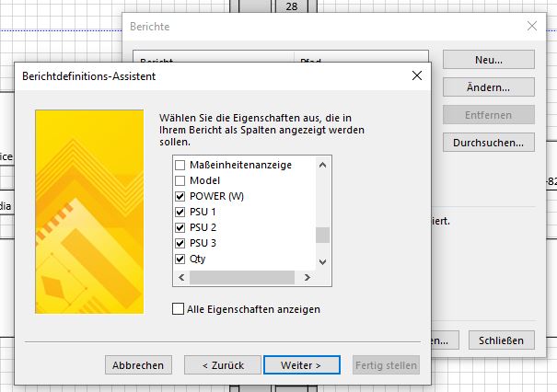Click Neu... to create a report
The image size is (557, 392).
tap(488, 59)
